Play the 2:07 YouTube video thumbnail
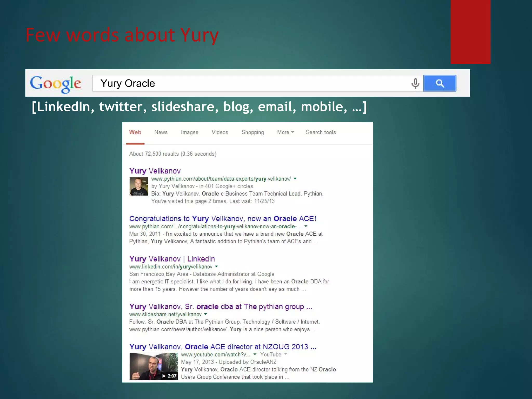Image resolution: width=532 pixels, height=399 pixels. pos(154,367)
